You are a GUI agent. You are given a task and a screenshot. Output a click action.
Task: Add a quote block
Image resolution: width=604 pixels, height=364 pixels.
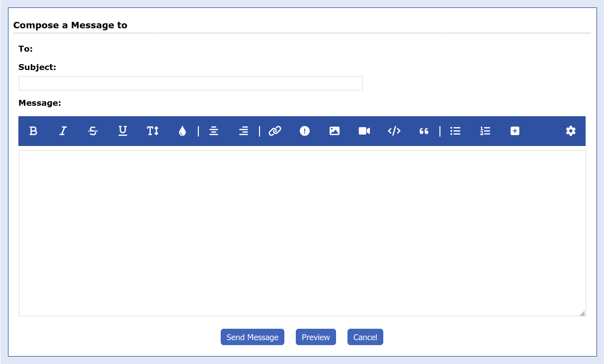click(424, 131)
